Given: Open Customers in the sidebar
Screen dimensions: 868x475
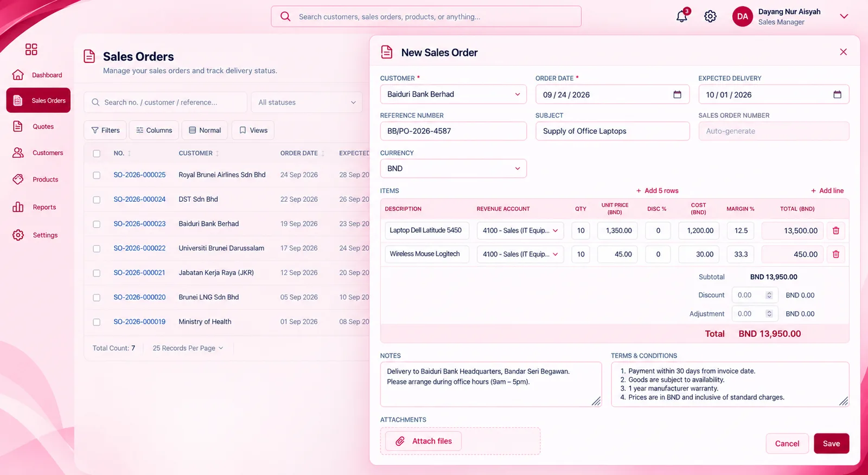Looking at the screenshot, I should (x=38, y=153).
